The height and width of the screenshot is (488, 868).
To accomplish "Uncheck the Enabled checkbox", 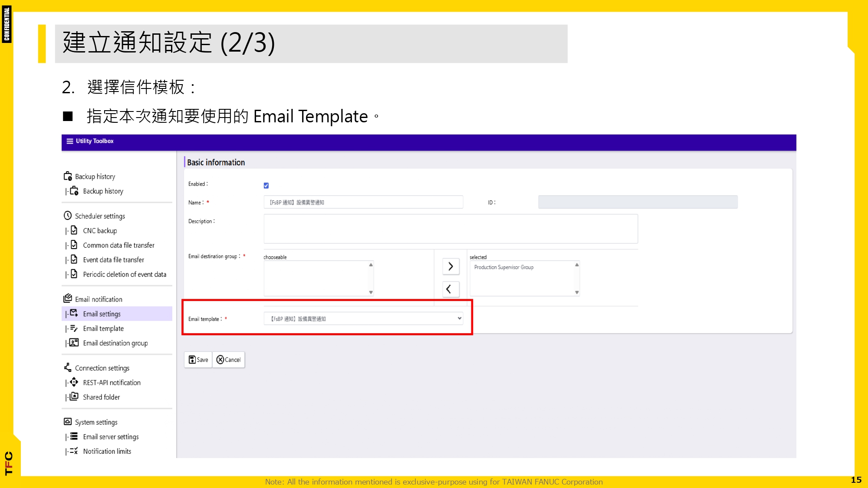I will (x=266, y=185).
